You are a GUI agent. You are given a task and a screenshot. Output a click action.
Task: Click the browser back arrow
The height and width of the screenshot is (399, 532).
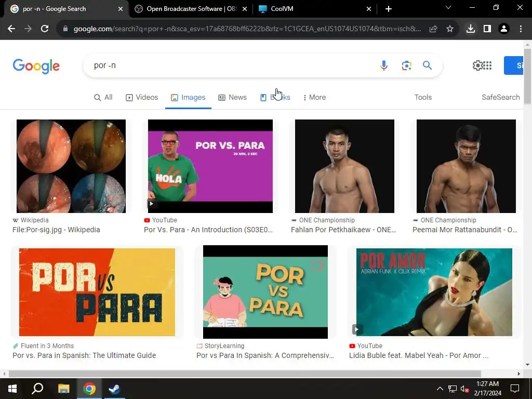click(x=11, y=29)
